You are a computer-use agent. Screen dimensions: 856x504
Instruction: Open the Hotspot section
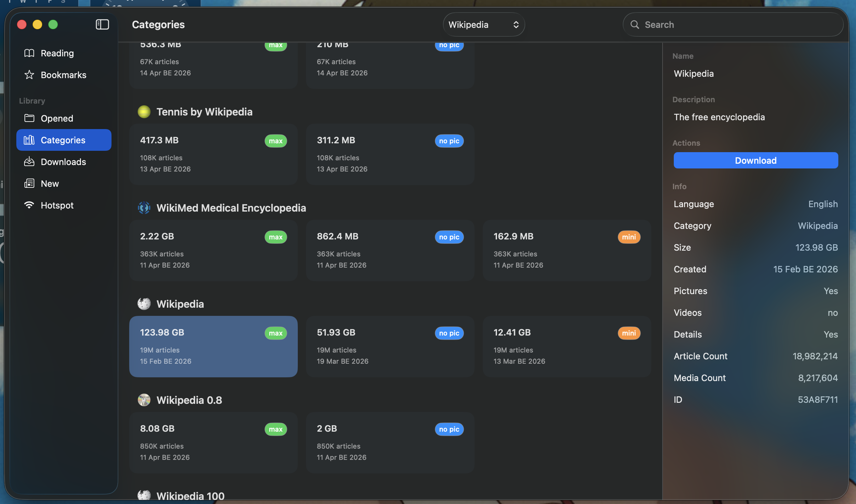tap(64, 205)
